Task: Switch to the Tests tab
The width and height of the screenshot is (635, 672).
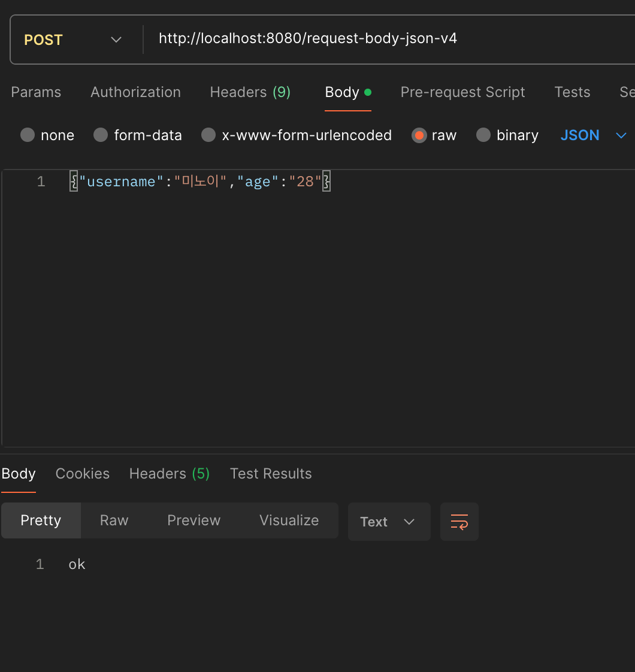Action: pos(572,92)
